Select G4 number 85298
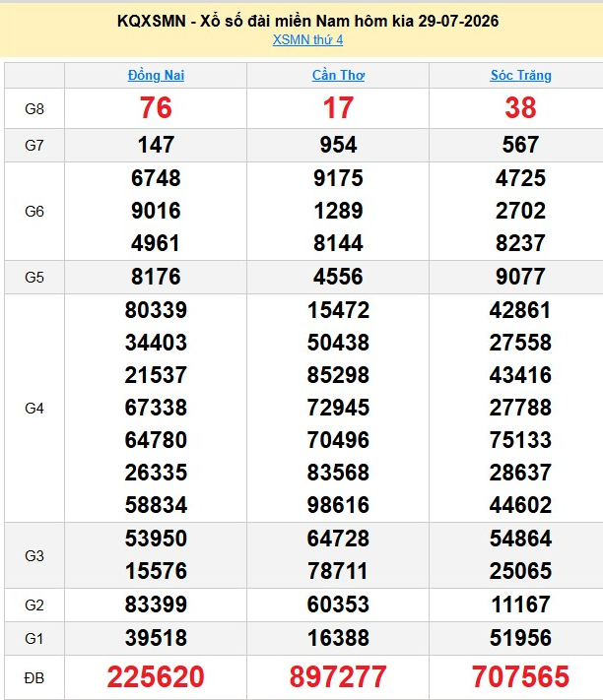603x700 pixels. (x=338, y=375)
